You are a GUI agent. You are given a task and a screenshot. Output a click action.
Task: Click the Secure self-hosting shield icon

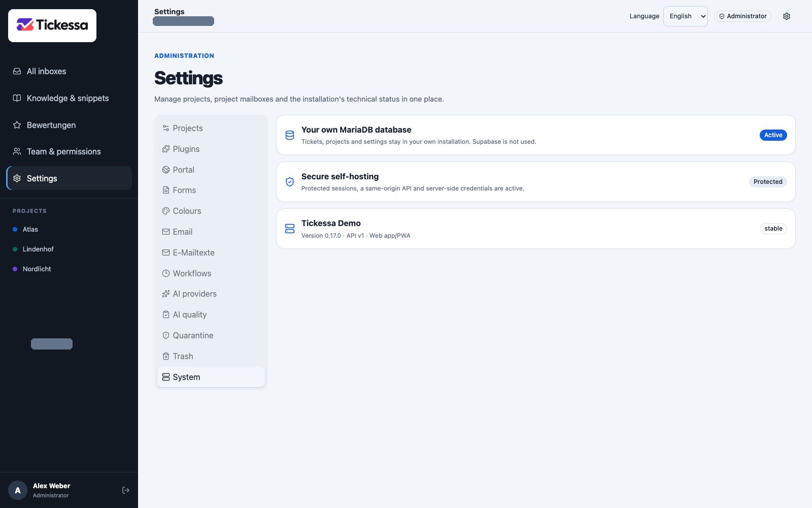tap(290, 182)
